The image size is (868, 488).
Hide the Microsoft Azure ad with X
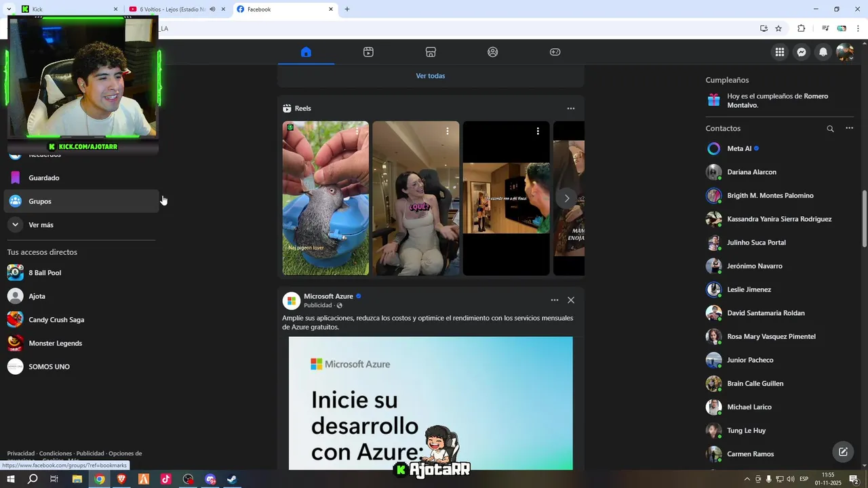click(571, 300)
